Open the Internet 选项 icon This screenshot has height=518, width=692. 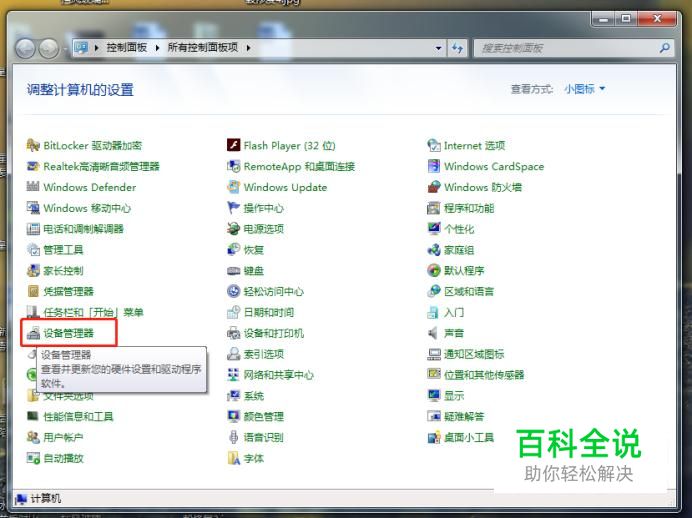pos(434,145)
